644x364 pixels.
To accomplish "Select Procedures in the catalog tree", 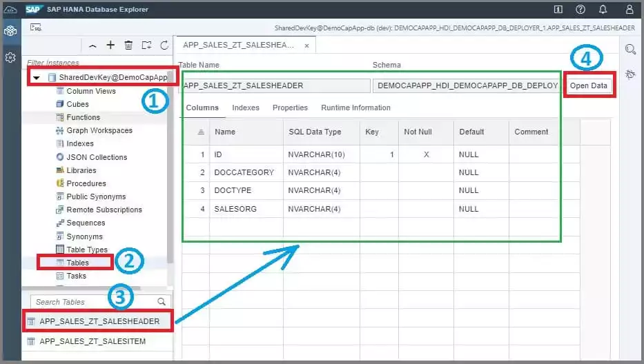I will pyautogui.click(x=86, y=183).
